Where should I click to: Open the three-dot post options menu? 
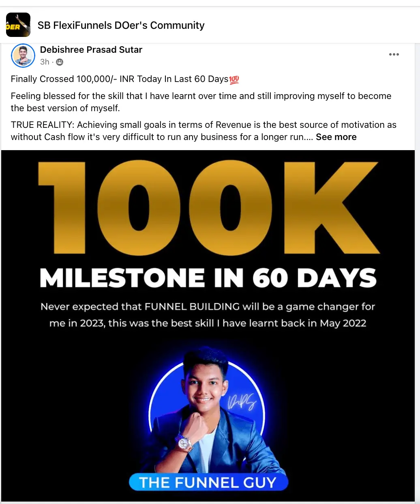[x=394, y=54]
